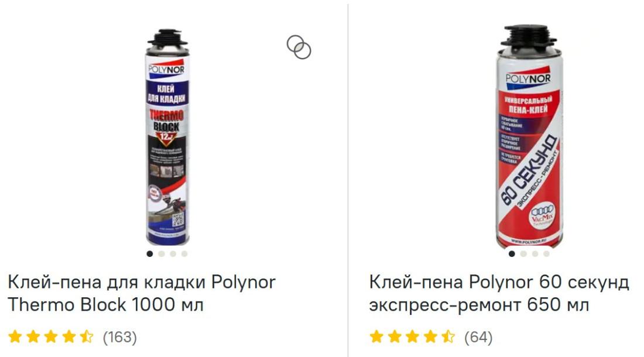
Task: Click half-filled fifth star of Thermo Block
Action: [x=87, y=337]
